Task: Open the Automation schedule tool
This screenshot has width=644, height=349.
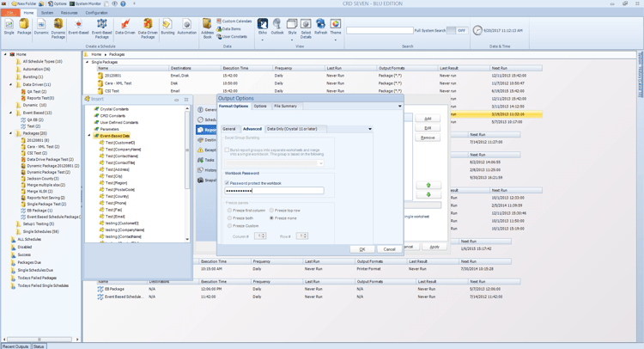Action: click(187, 27)
